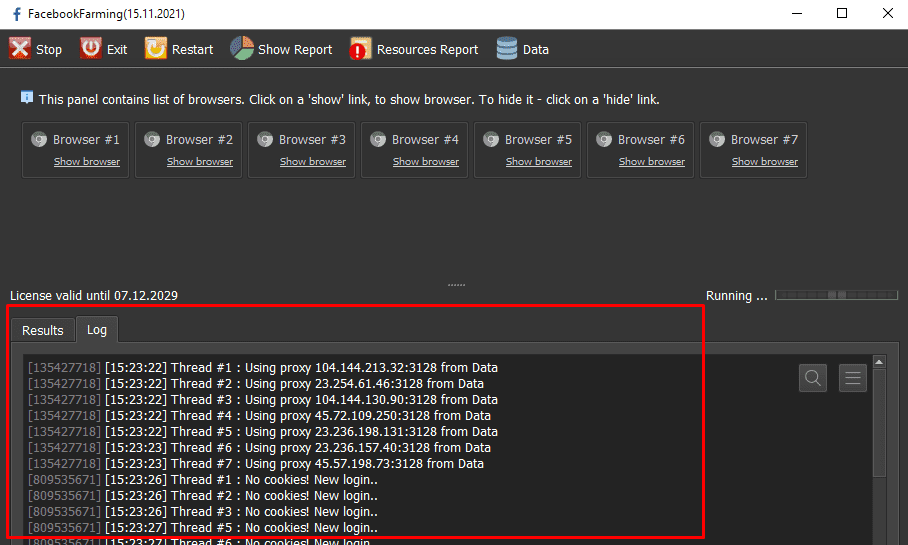The height and width of the screenshot is (545, 908).
Task: Click the info icon beside panel description
Action: [27, 97]
